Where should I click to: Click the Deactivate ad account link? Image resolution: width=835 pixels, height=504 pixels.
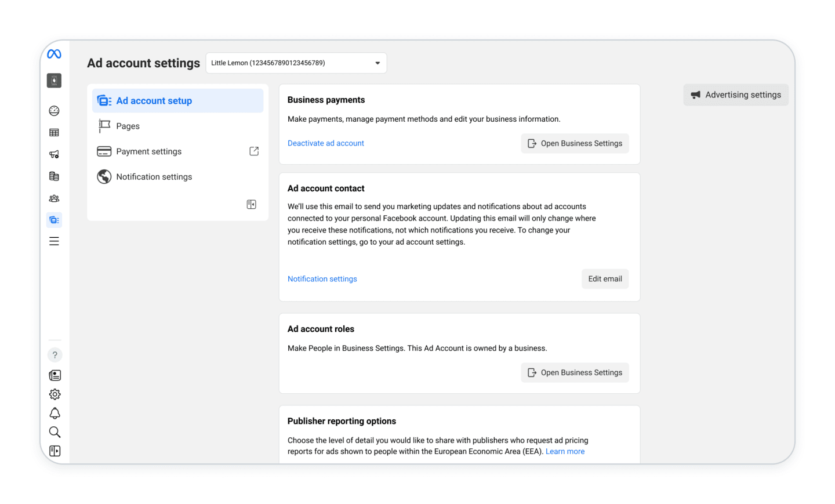(x=325, y=143)
